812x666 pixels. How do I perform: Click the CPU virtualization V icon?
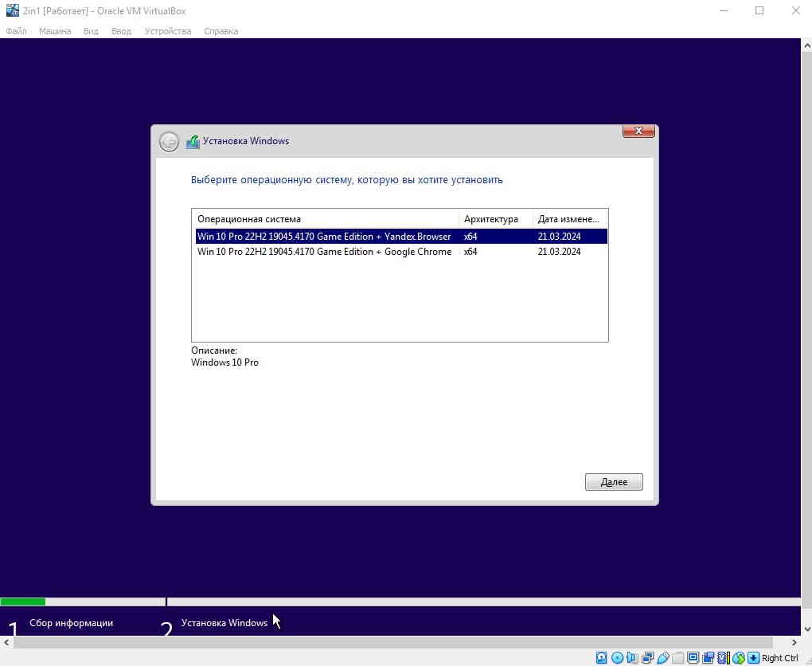724,658
